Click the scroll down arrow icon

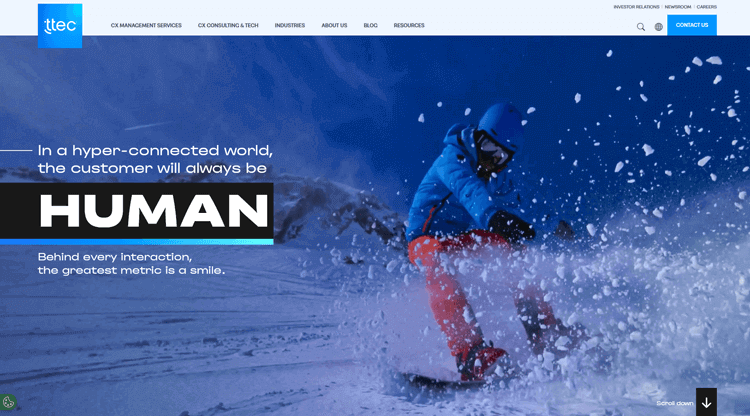[x=706, y=403]
